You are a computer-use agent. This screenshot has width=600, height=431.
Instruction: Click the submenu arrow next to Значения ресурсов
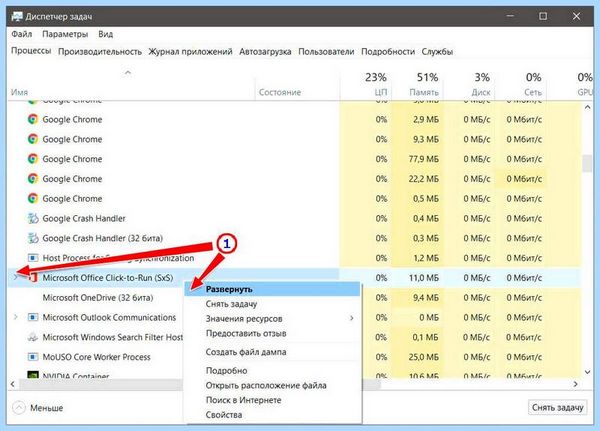click(351, 318)
